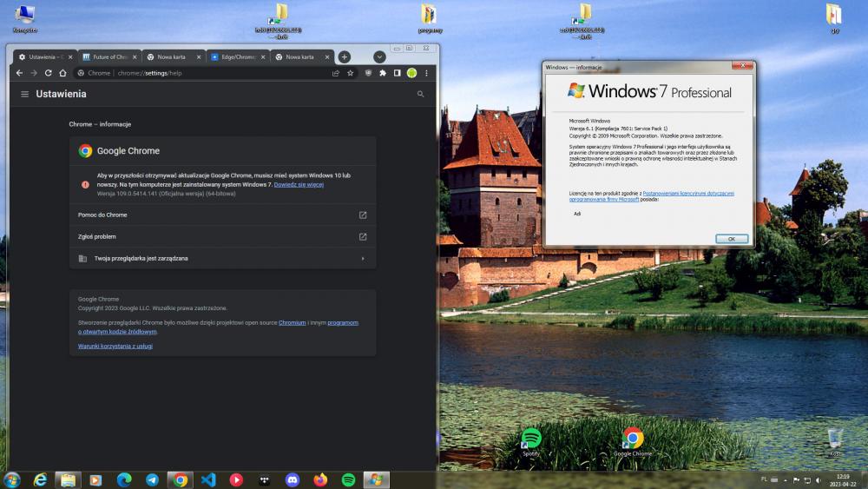
Task: Open the 'Warunki korzystania z usługi' link
Action: pyautogui.click(x=115, y=346)
